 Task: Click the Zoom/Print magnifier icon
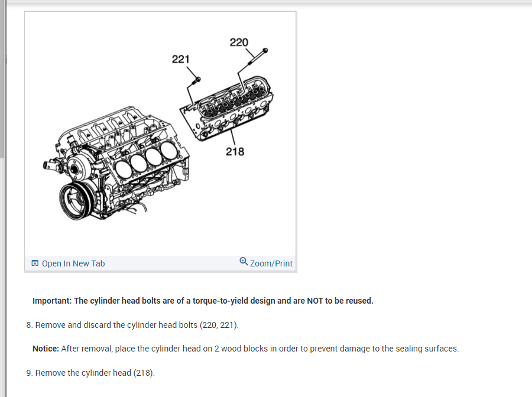244,261
